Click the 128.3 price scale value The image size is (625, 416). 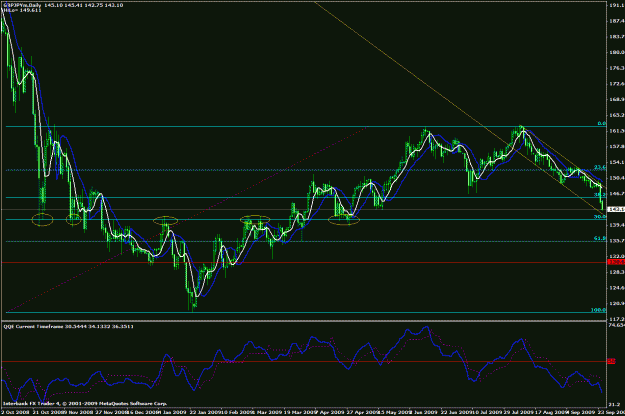click(617, 272)
